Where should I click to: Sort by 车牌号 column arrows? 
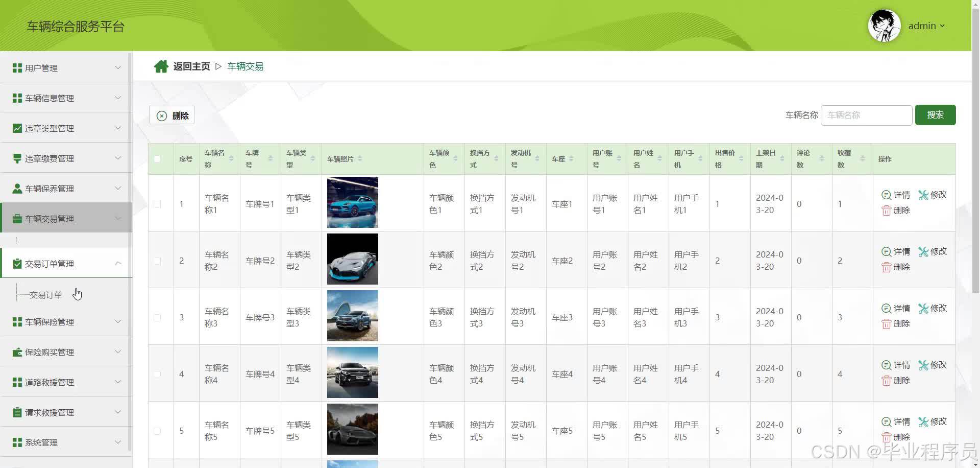click(271, 159)
